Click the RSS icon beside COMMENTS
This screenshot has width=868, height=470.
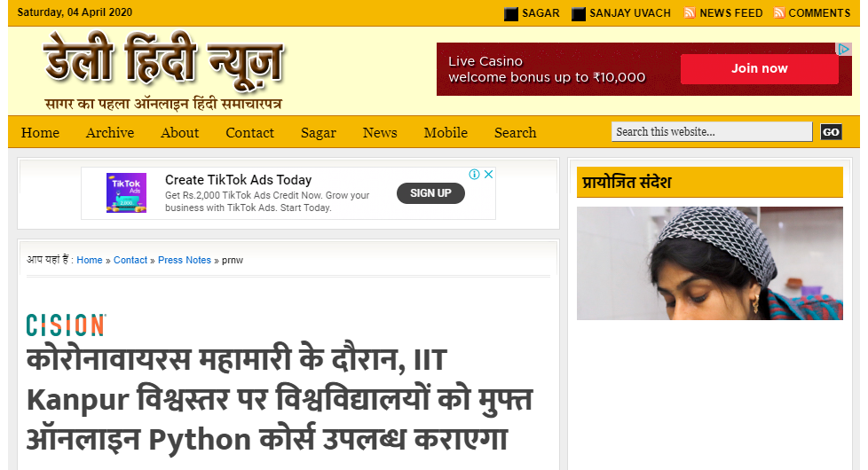point(779,12)
